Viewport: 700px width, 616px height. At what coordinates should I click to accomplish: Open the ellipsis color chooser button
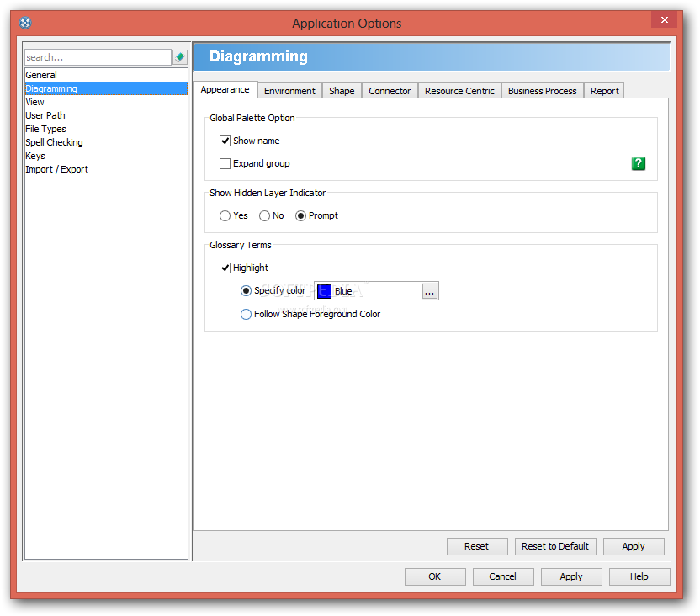pyautogui.click(x=429, y=291)
